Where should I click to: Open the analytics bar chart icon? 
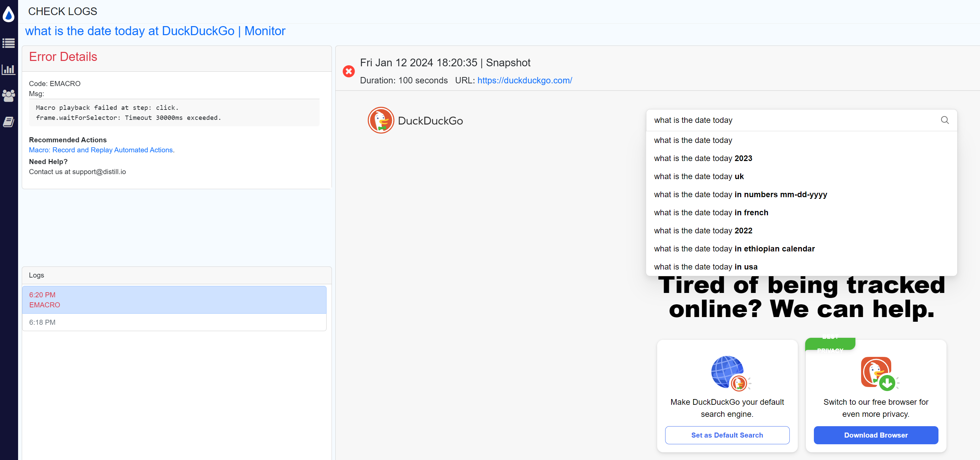tap(9, 70)
